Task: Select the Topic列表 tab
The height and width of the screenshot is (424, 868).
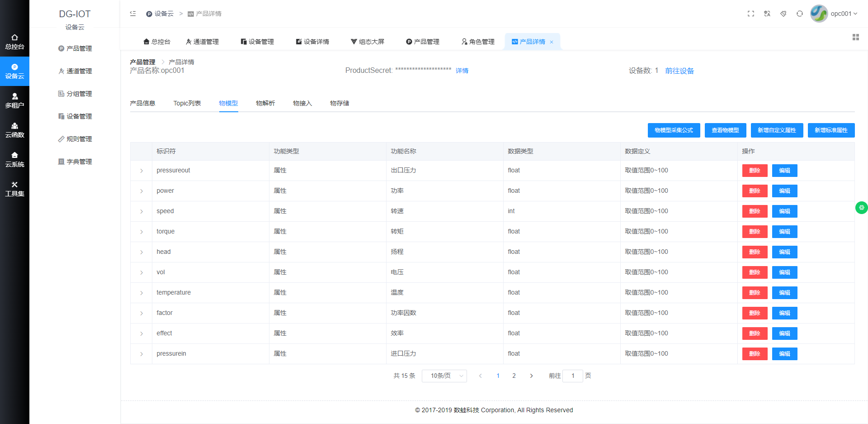Action: click(x=187, y=103)
